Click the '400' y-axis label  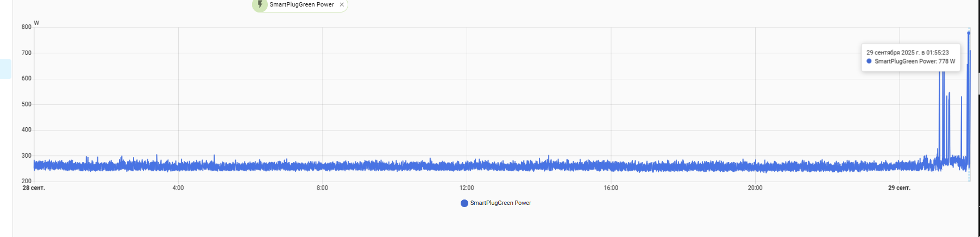pos(26,130)
